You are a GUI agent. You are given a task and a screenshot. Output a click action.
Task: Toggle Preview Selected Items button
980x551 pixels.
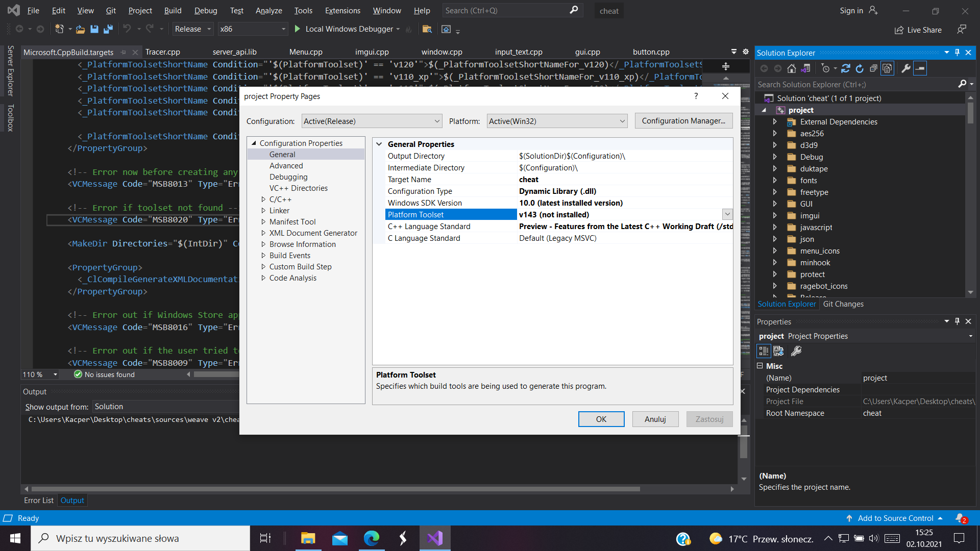click(920, 68)
